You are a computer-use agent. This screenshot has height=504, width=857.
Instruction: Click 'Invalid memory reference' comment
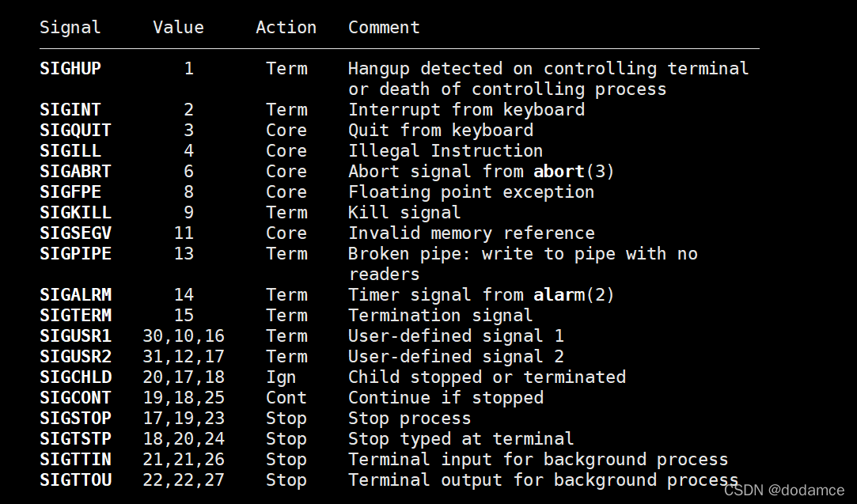(x=471, y=233)
